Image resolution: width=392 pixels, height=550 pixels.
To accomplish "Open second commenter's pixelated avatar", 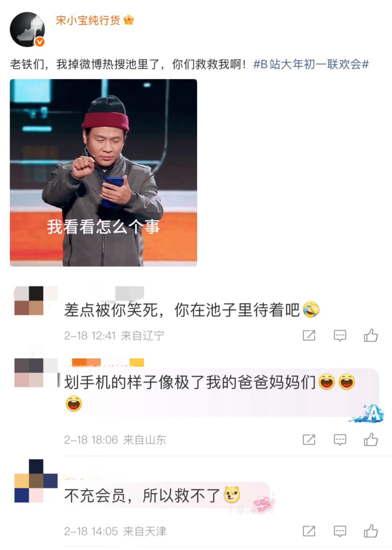I will pos(35,373).
